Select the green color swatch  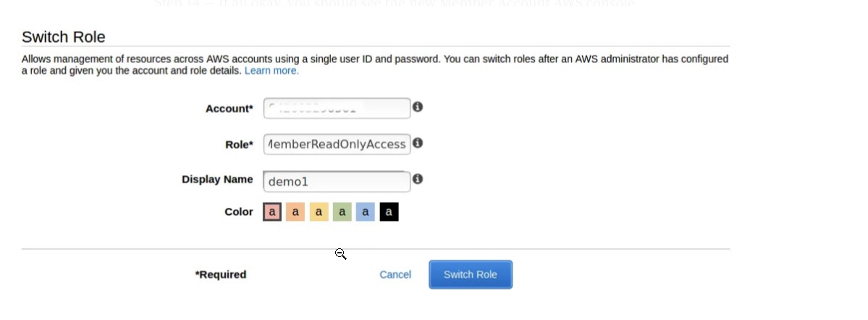(342, 212)
